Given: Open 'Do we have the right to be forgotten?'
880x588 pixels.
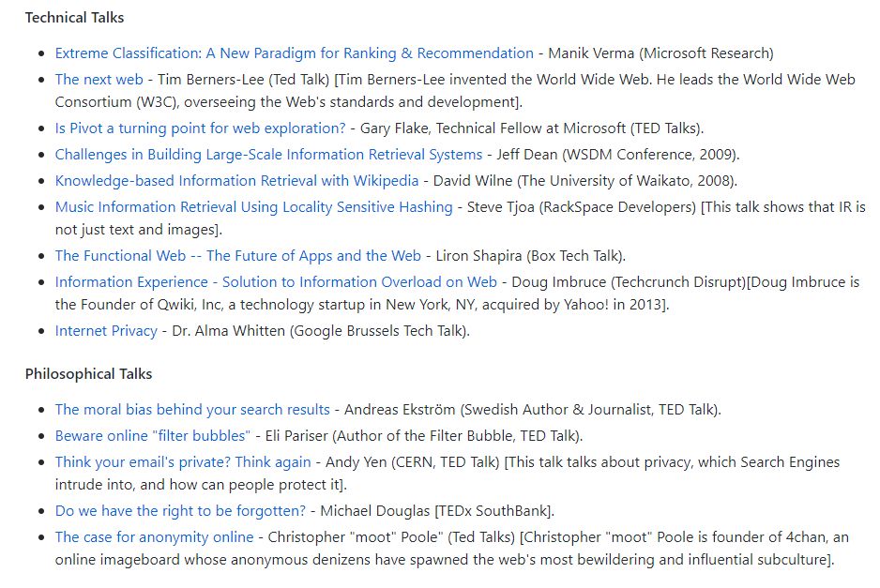Looking at the screenshot, I should tap(180, 511).
